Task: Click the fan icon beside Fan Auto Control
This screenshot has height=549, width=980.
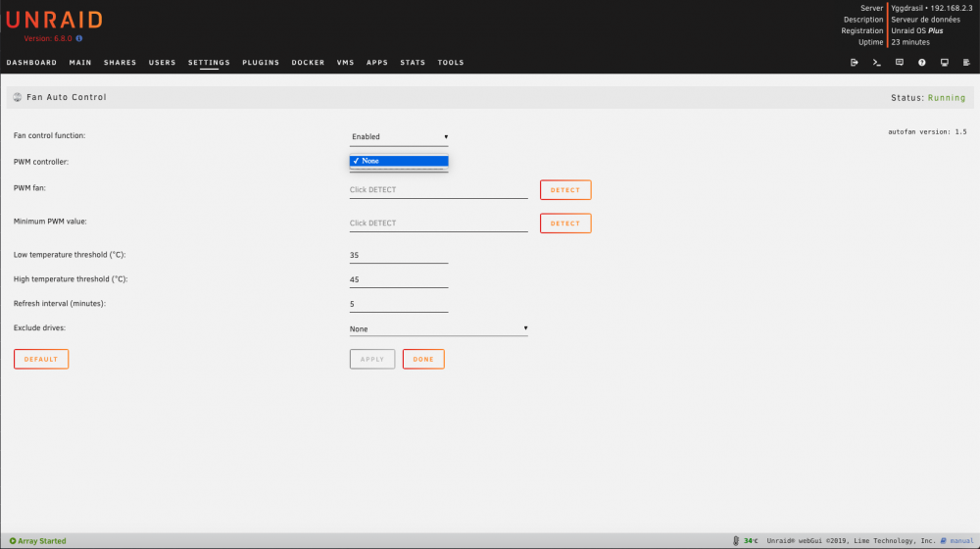Action: point(18,97)
